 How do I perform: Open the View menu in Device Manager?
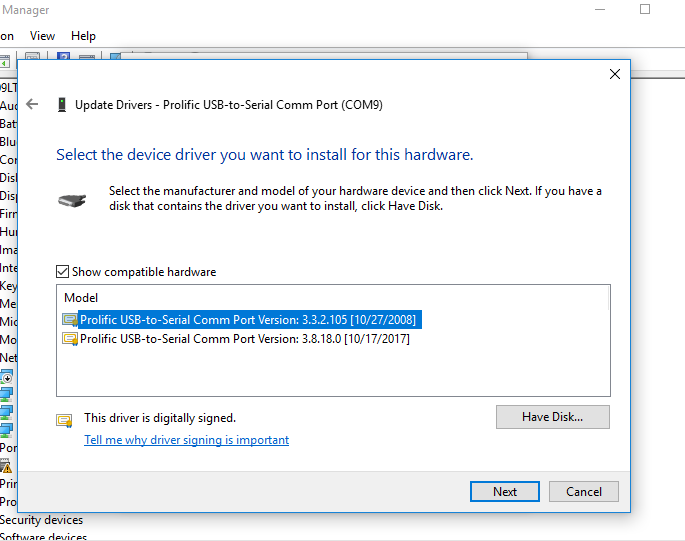[x=42, y=36]
